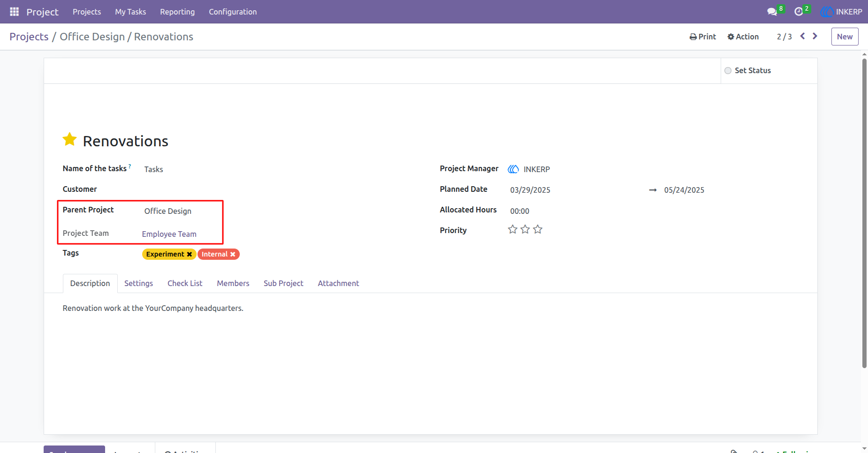Click the planned end date 05/24/2025

(x=684, y=190)
